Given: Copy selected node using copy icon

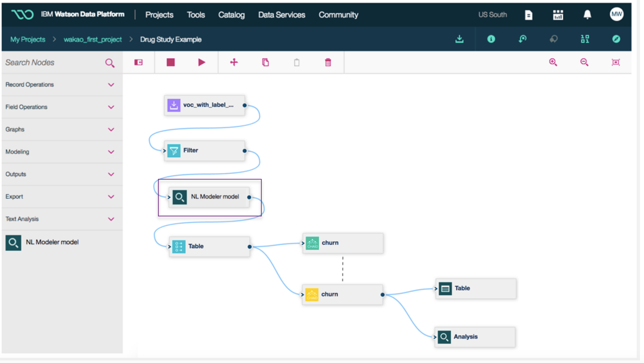Looking at the screenshot, I should (265, 62).
